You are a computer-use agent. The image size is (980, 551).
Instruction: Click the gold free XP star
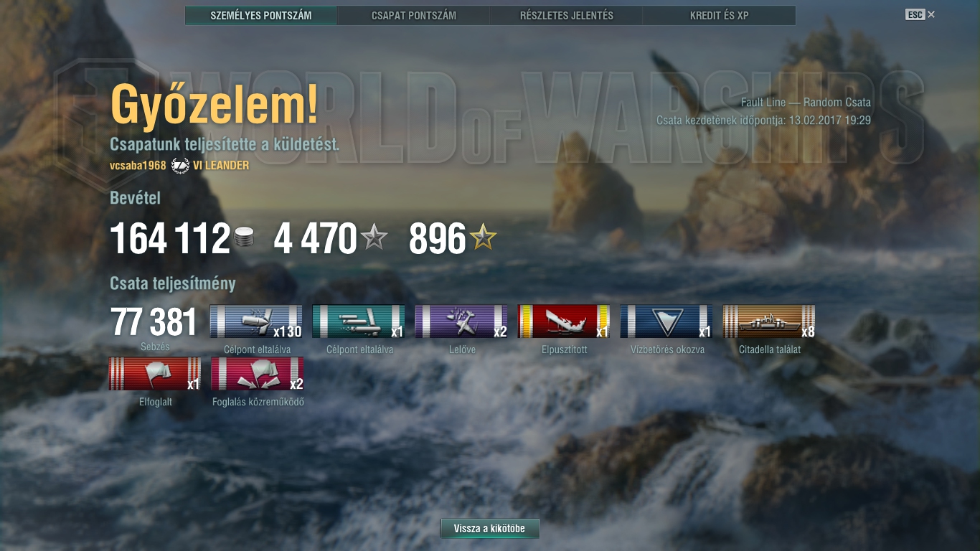pyautogui.click(x=483, y=237)
